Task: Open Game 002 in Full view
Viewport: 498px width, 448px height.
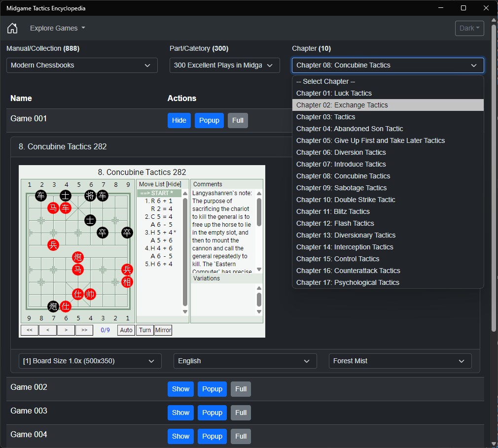Action: coord(241,389)
